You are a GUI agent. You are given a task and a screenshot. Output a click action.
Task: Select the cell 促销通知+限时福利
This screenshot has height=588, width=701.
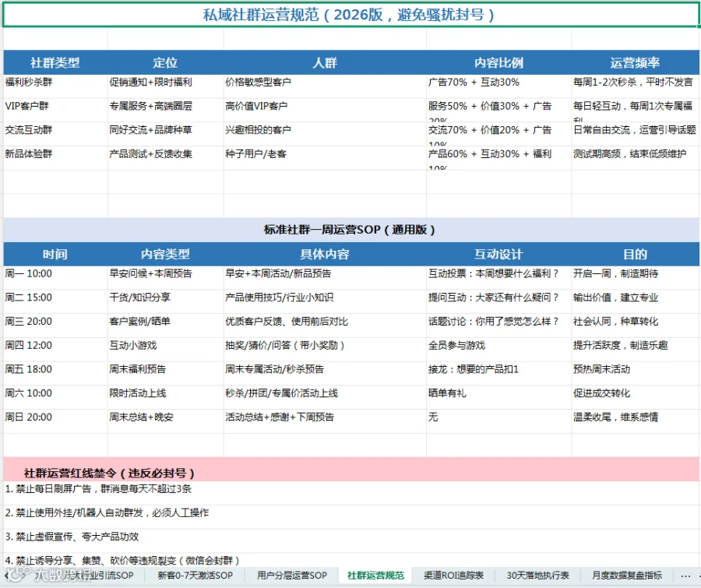[x=165, y=86]
